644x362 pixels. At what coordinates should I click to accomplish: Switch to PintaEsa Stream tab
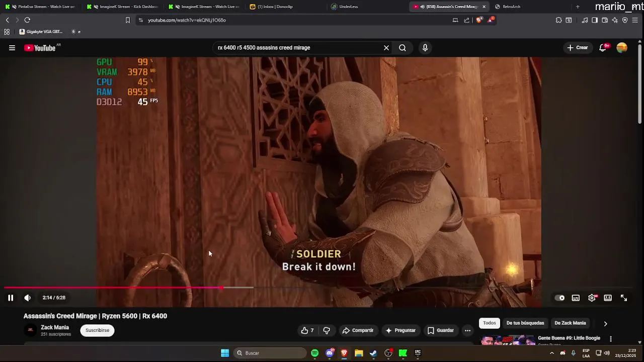tap(41, 7)
